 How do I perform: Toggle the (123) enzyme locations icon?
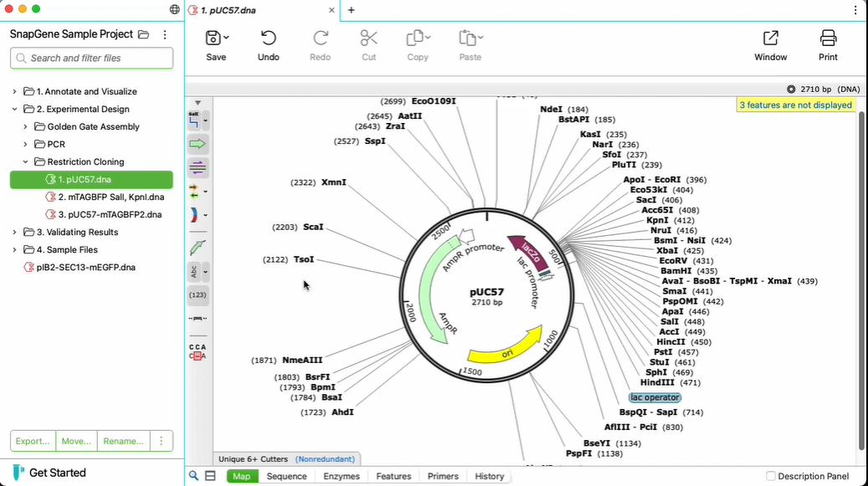[198, 295]
